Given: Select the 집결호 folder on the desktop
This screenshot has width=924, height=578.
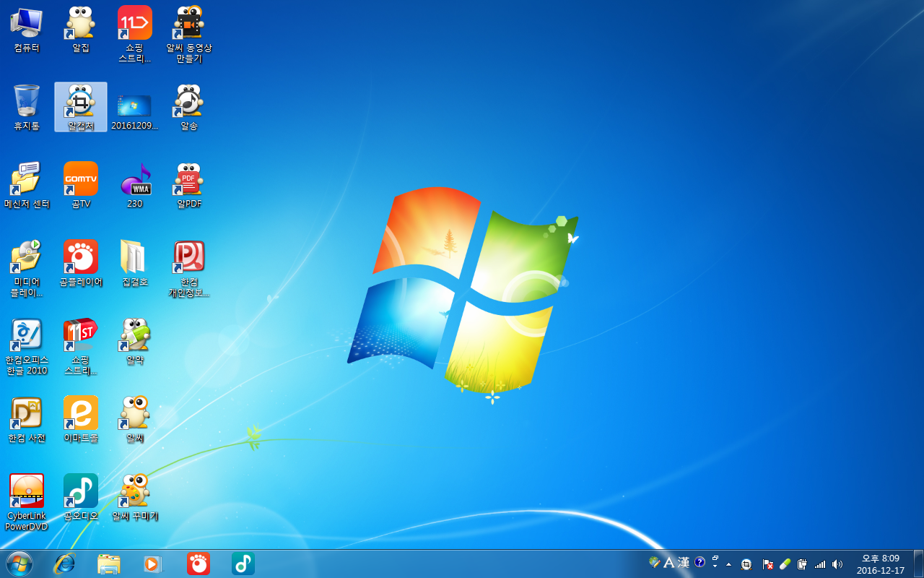Looking at the screenshot, I should [x=135, y=258].
